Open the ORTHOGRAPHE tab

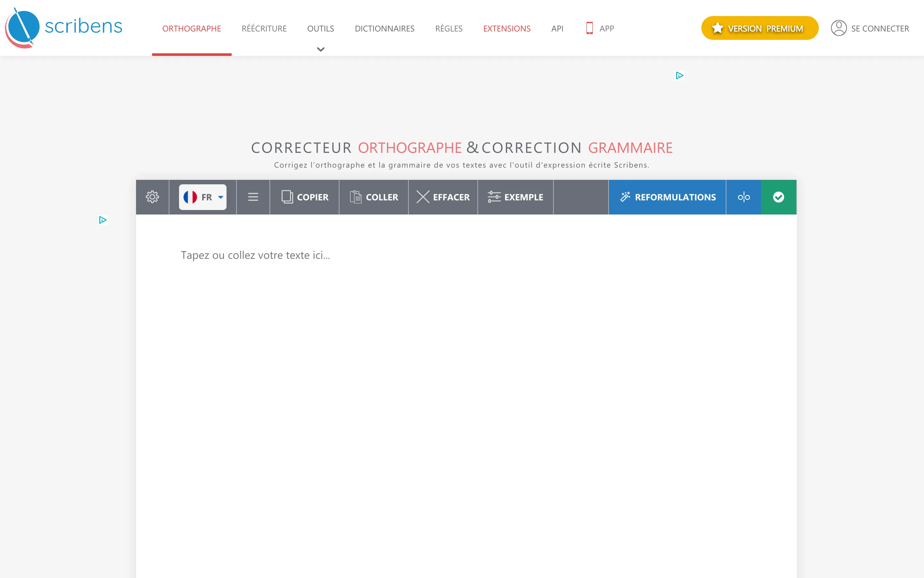click(x=192, y=29)
